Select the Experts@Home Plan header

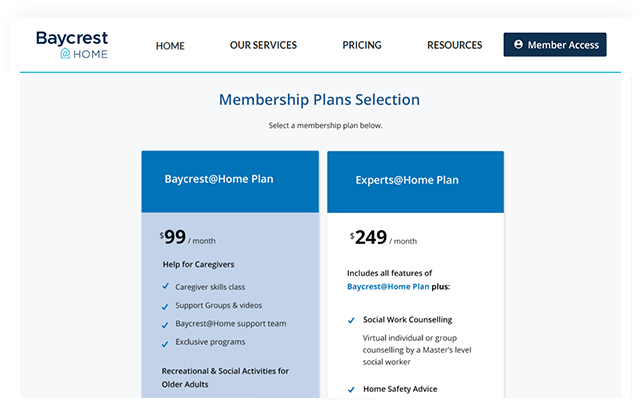point(407,180)
